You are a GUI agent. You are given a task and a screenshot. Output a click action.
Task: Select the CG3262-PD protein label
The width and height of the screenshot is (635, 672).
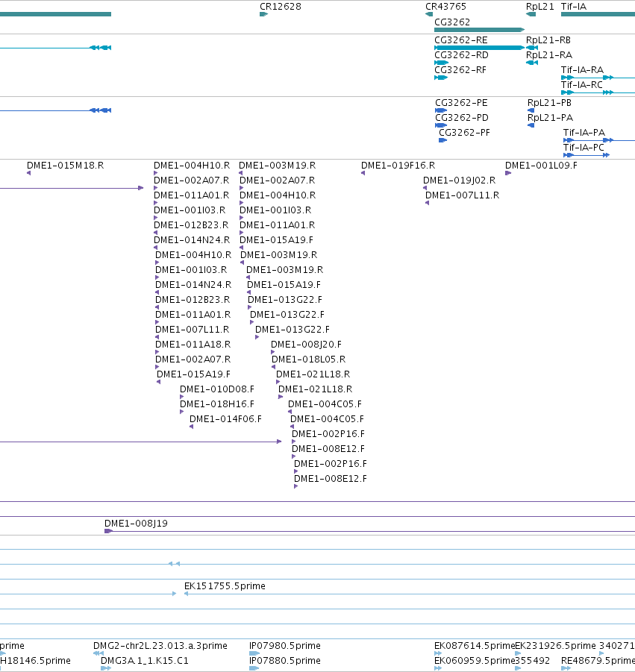tap(462, 117)
